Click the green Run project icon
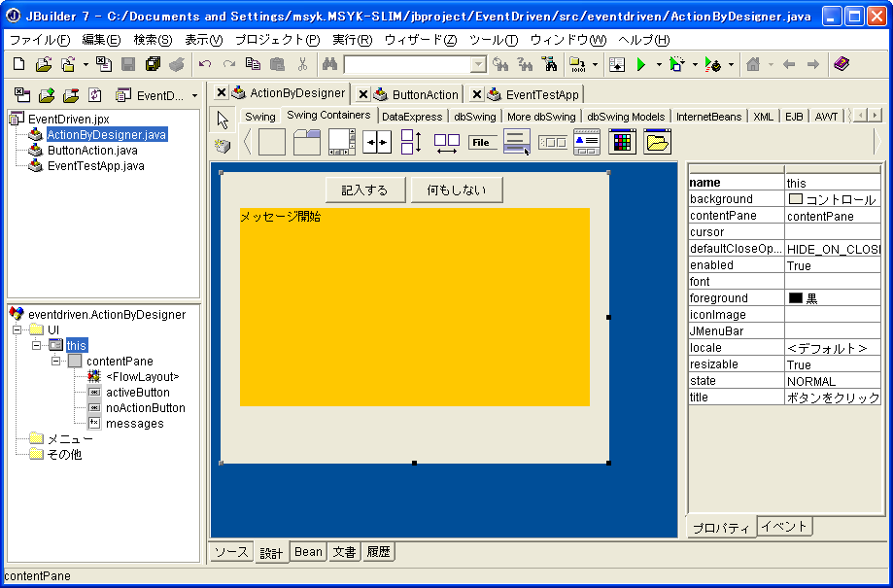 [640, 65]
